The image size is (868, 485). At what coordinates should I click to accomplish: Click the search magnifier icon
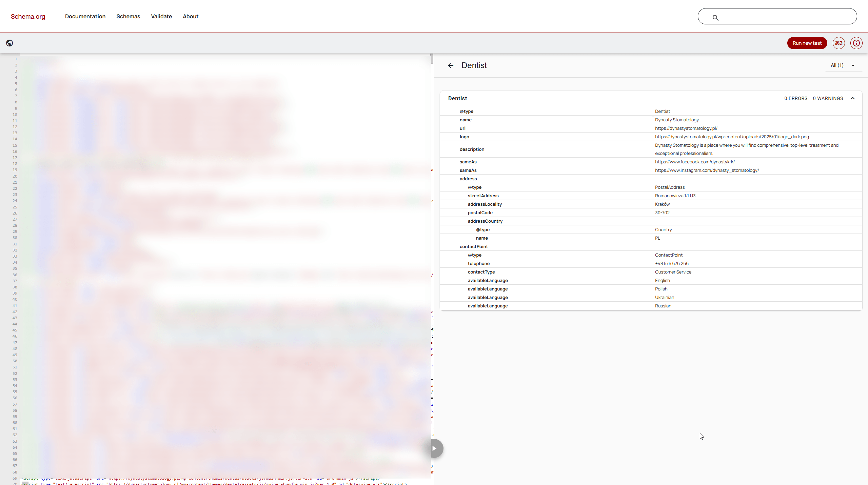click(x=715, y=18)
